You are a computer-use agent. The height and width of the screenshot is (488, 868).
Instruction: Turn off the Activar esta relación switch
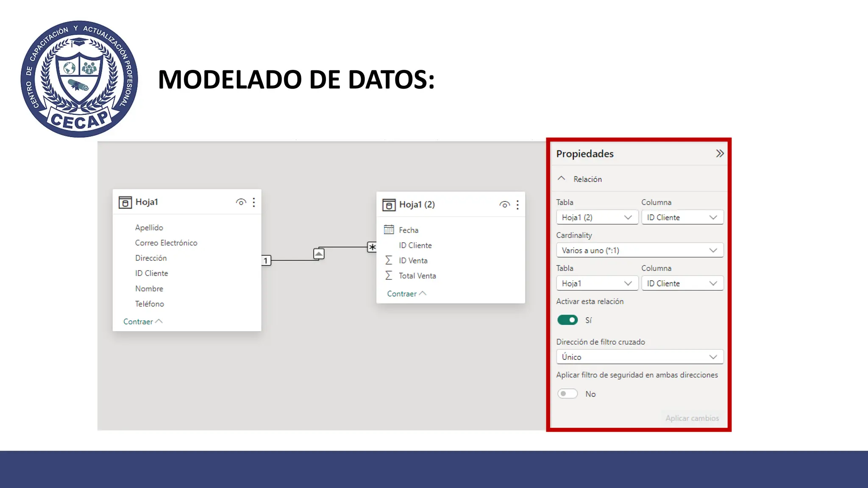coord(567,320)
